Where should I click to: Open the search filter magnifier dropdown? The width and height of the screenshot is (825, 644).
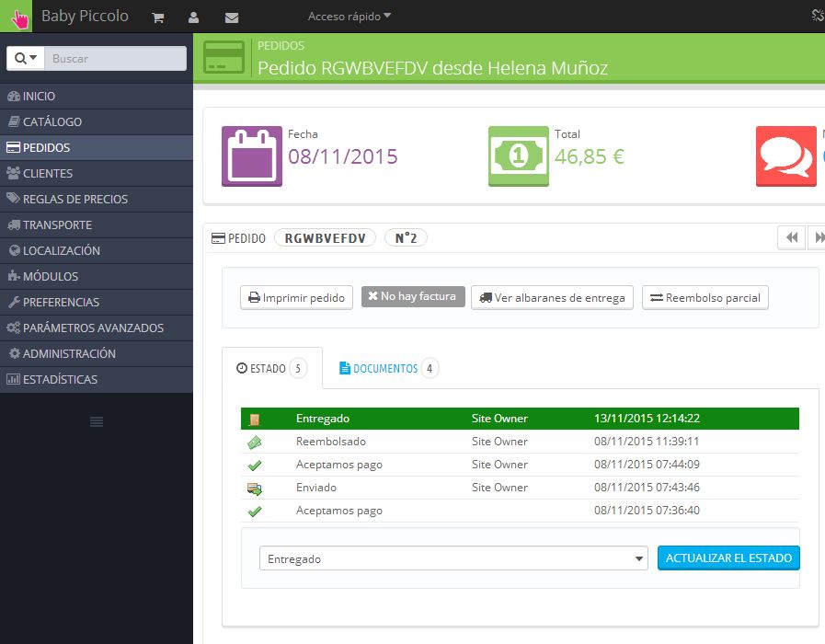26,58
